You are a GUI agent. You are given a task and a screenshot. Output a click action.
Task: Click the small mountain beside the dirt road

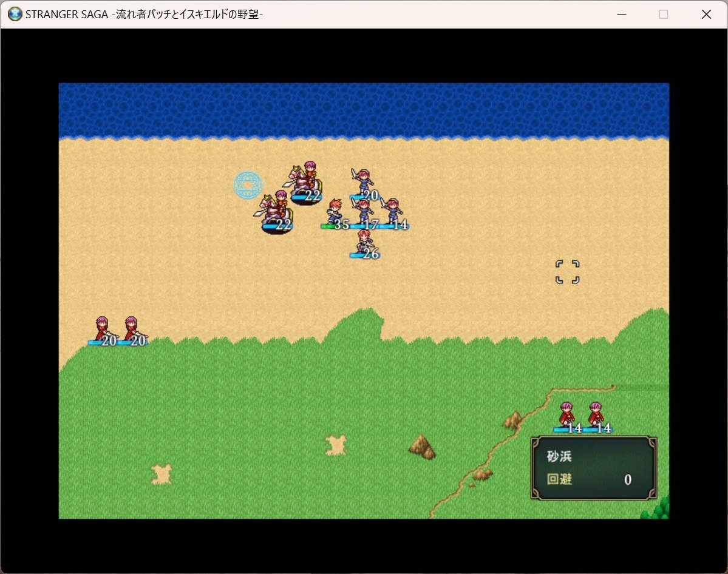(514, 420)
